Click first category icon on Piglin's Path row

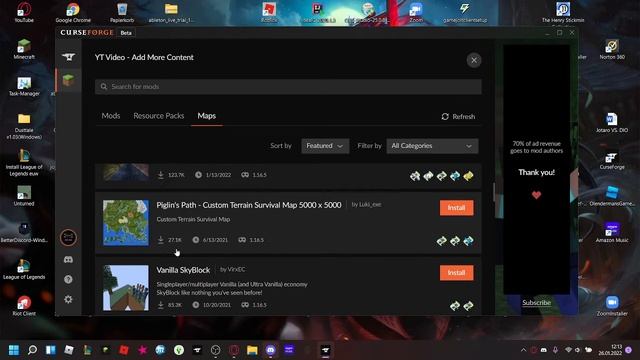(441, 241)
